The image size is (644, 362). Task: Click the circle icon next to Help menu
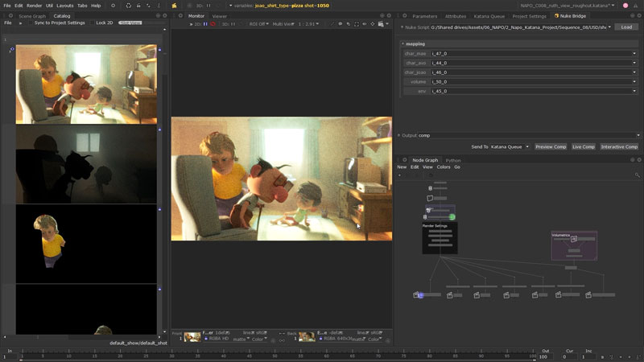click(113, 6)
